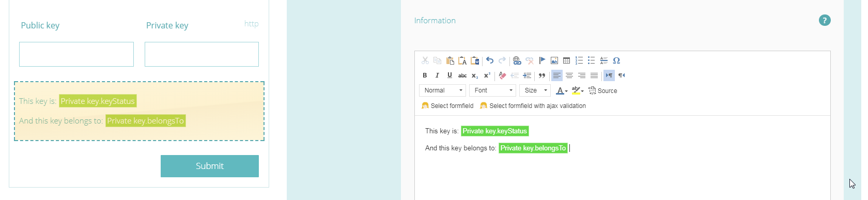Screen dimensions: 868x200
Task: Toggle subscript formatting
Action: (x=475, y=75)
